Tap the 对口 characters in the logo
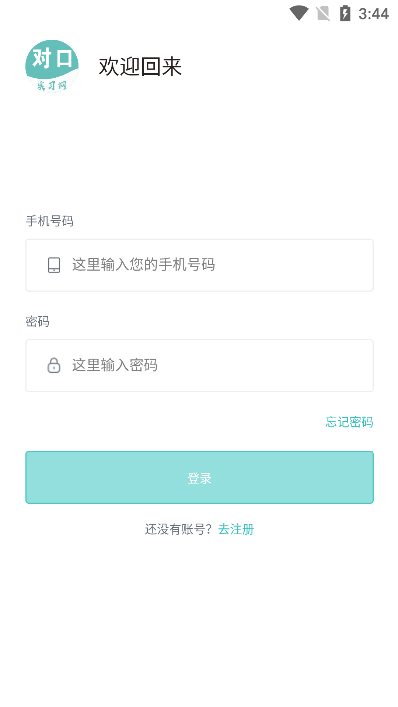 pyautogui.click(x=52, y=59)
